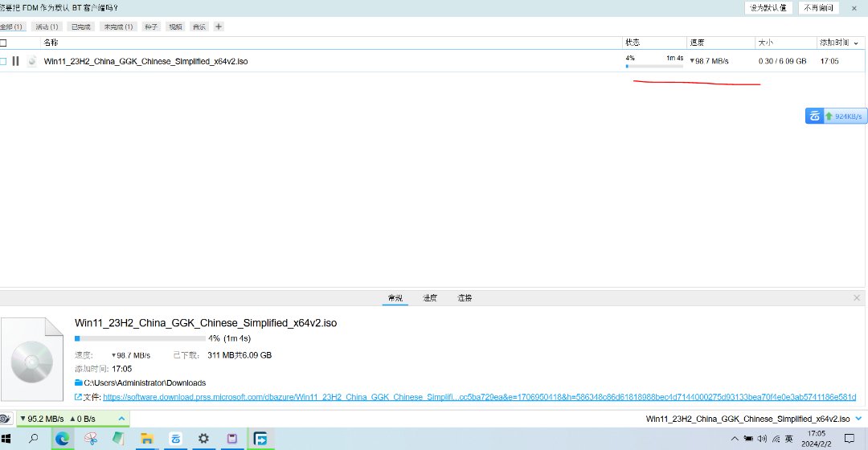Image resolution: width=868 pixels, height=450 pixels.
Task: Click the snail speed-limit mode icon
Action: pyautogui.click(x=6, y=419)
